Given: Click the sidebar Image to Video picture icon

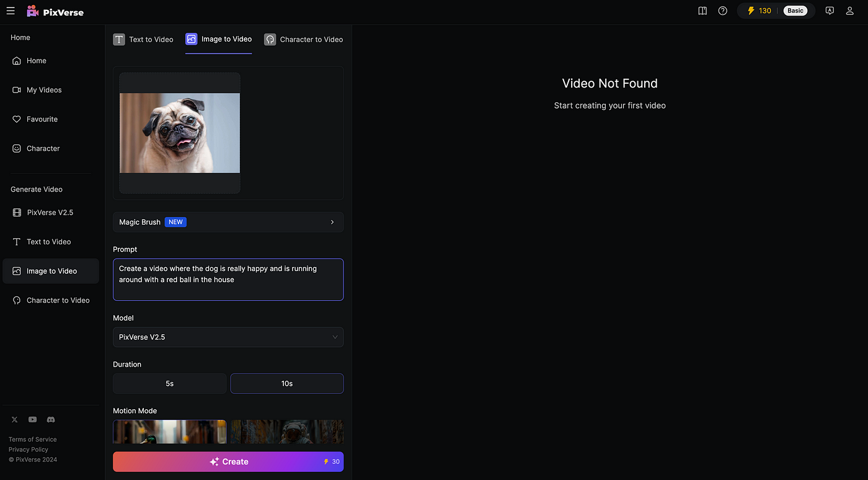Looking at the screenshot, I should pos(17,271).
